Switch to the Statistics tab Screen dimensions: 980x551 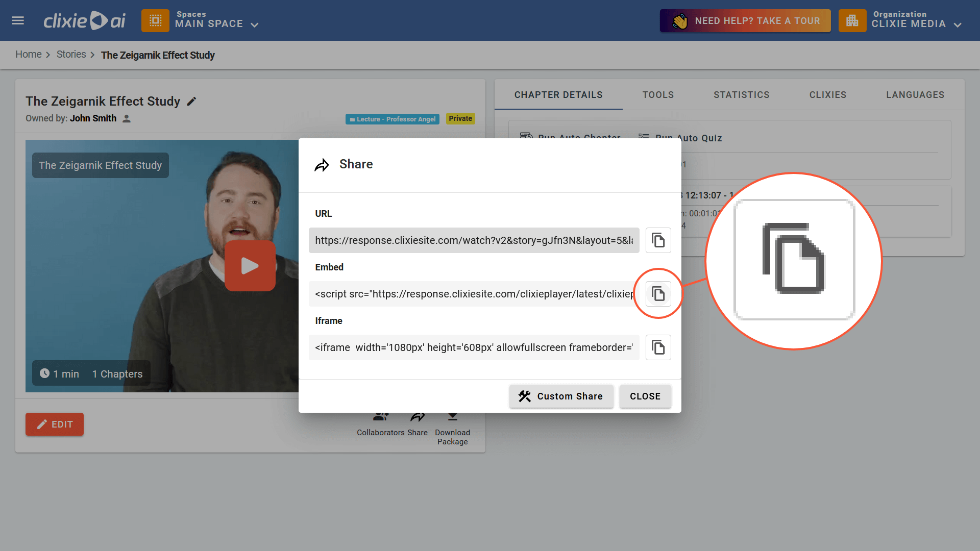tap(742, 95)
